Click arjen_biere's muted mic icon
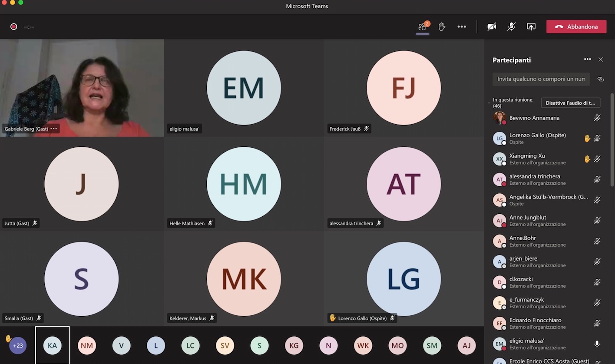This screenshot has height=364, width=615. coord(597,261)
